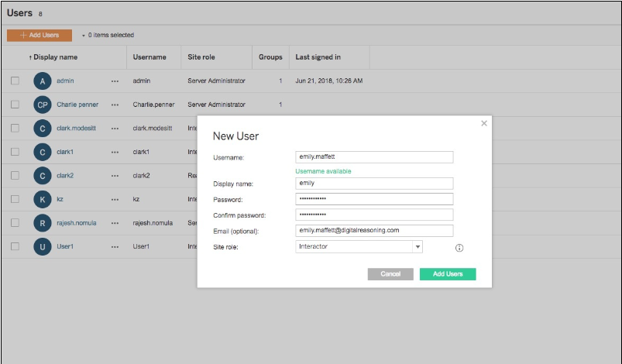
Task: Cancel the New User dialog
Action: click(x=390, y=274)
